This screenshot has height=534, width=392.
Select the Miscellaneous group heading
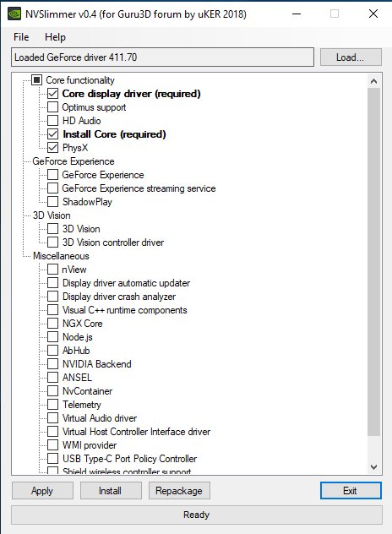[x=61, y=256]
